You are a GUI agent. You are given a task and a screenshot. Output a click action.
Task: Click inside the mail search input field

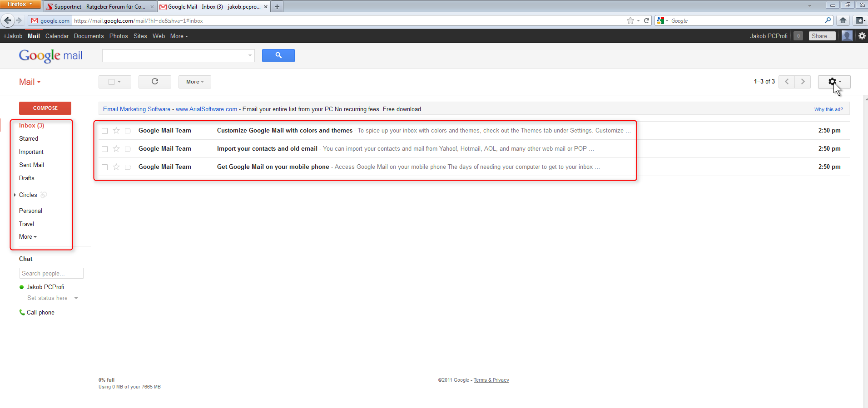(174, 55)
